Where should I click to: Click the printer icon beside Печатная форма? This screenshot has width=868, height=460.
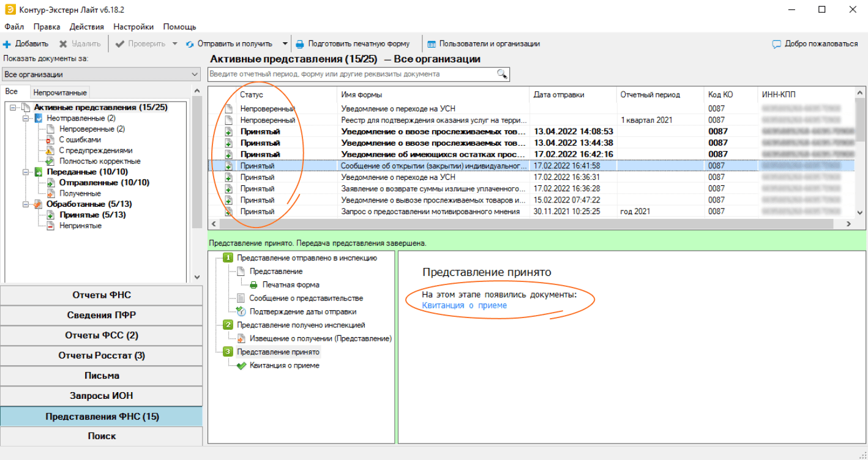[254, 285]
